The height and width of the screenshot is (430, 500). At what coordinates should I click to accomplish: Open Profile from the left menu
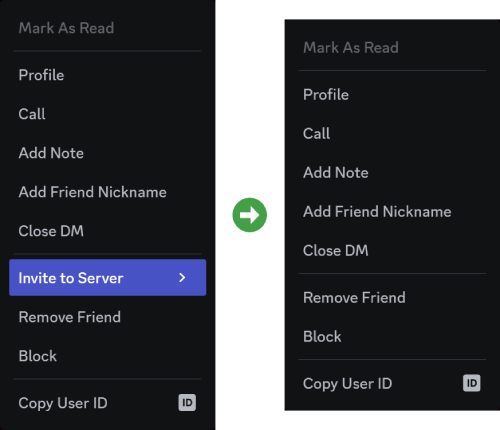pos(108,75)
